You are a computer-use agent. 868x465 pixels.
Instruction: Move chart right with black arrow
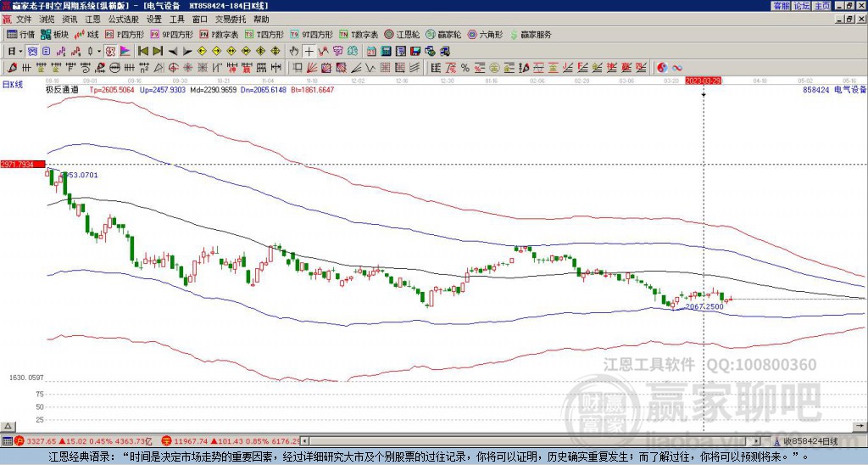click(187, 52)
